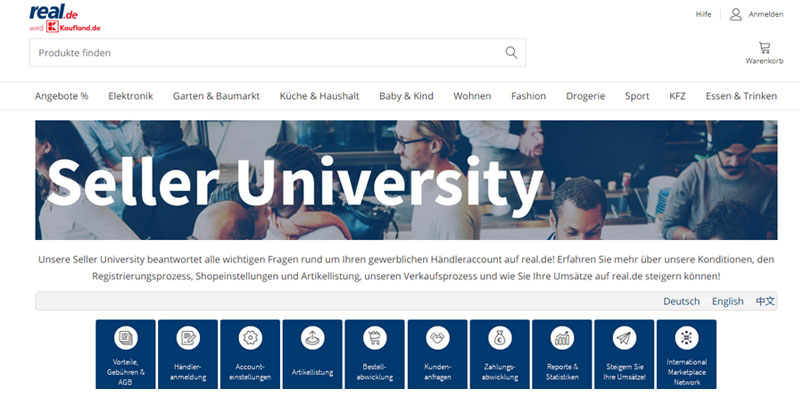Image resolution: width=800 pixels, height=404 pixels.
Task: Open the Angebote % menu
Action: [x=61, y=96]
